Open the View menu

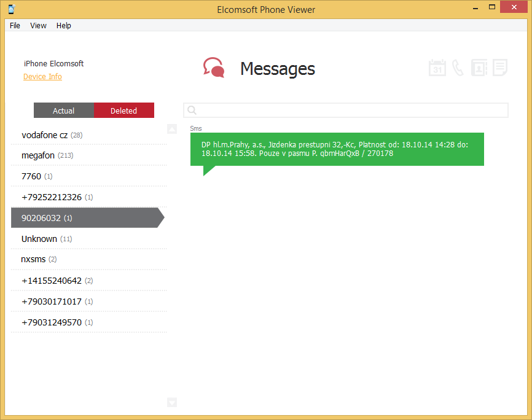[38, 26]
